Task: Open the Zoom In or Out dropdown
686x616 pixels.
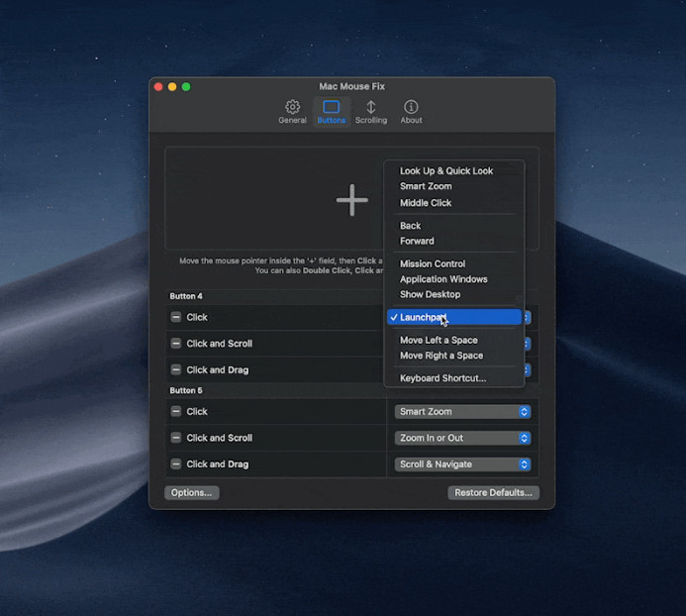Action: point(463,438)
